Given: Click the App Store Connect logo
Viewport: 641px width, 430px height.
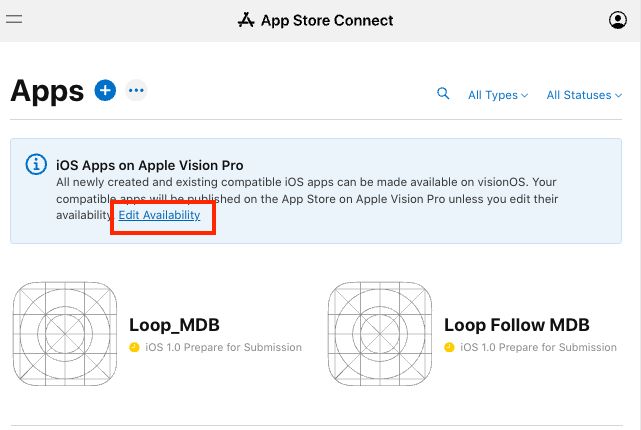Looking at the screenshot, I should 246,20.
